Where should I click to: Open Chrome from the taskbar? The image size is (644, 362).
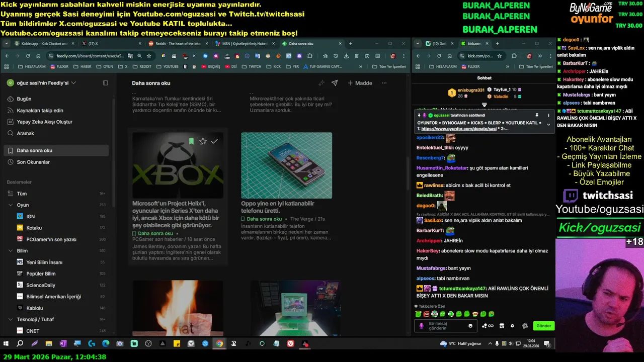(x=219, y=344)
